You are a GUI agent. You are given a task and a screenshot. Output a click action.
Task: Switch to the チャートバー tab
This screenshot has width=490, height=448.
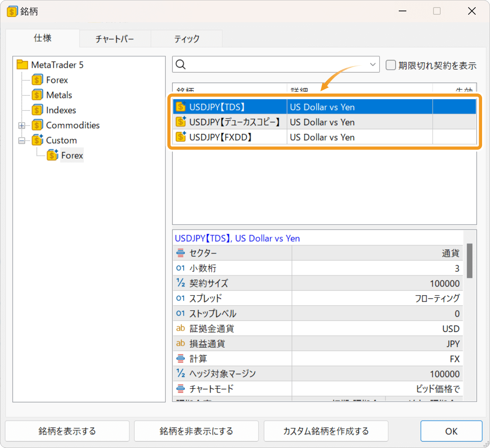point(115,39)
